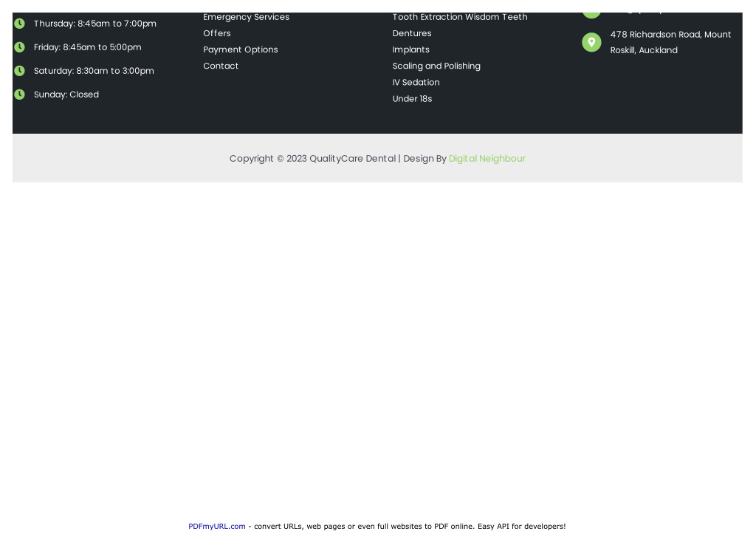Open the Emergency Services link
Image resolution: width=756 pixels, height=534 pixels.
pyautogui.click(x=246, y=17)
